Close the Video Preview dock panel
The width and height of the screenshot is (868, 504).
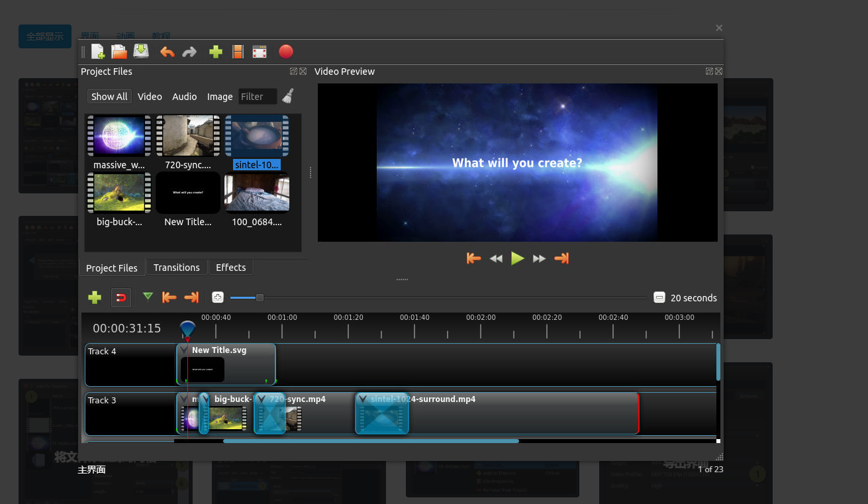click(x=718, y=72)
